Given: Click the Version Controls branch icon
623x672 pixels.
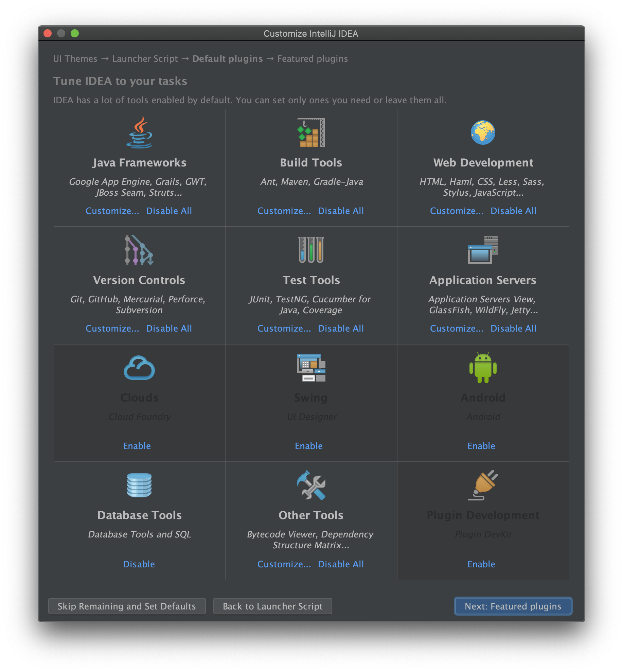Looking at the screenshot, I should [x=139, y=250].
